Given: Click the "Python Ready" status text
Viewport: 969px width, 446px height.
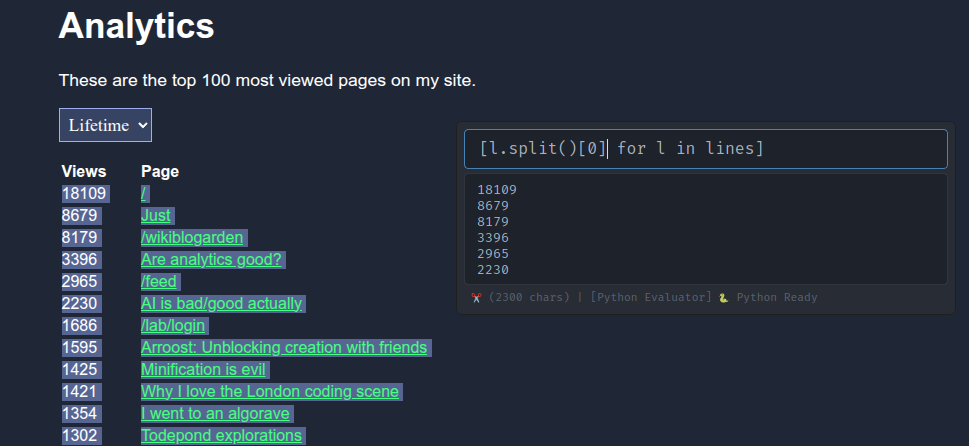Looking at the screenshot, I should tap(777, 298).
